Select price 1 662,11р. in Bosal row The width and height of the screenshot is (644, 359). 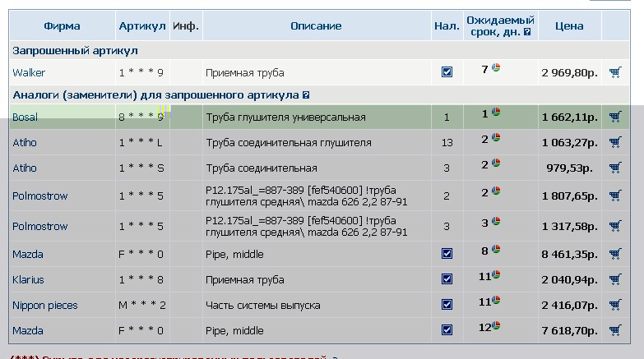(569, 117)
